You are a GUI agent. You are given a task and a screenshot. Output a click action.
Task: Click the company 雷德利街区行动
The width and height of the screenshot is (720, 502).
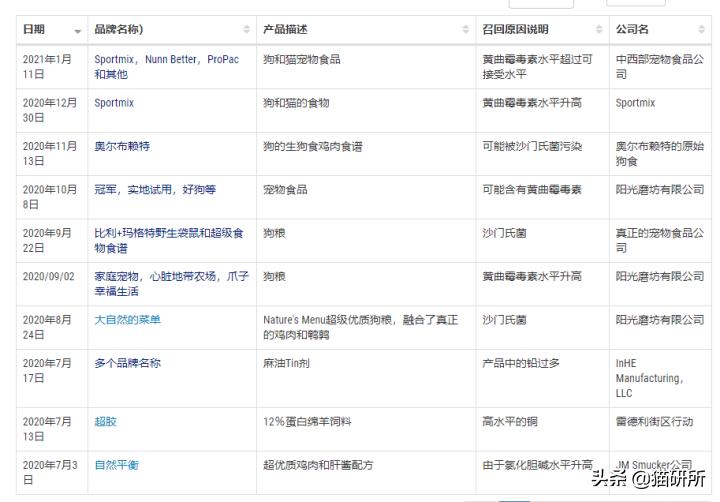654,422
